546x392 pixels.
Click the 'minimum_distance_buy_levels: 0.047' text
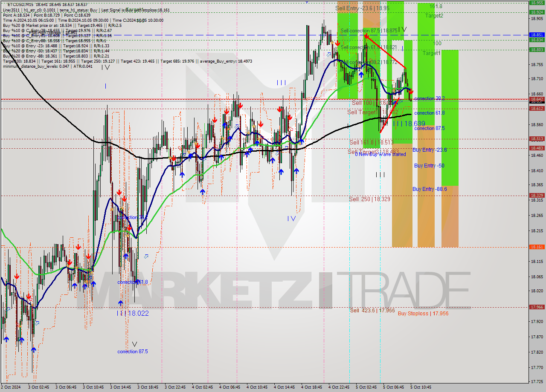click(x=36, y=66)
